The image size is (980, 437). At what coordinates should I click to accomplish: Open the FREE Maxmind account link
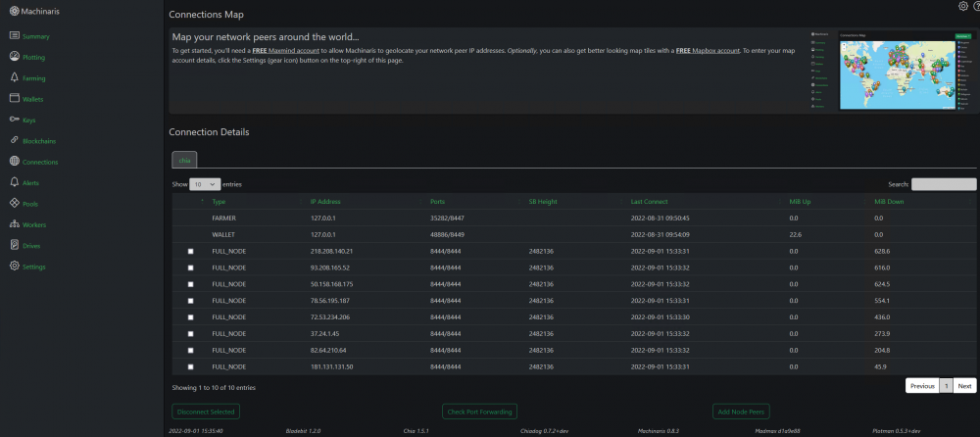point(285,50)
